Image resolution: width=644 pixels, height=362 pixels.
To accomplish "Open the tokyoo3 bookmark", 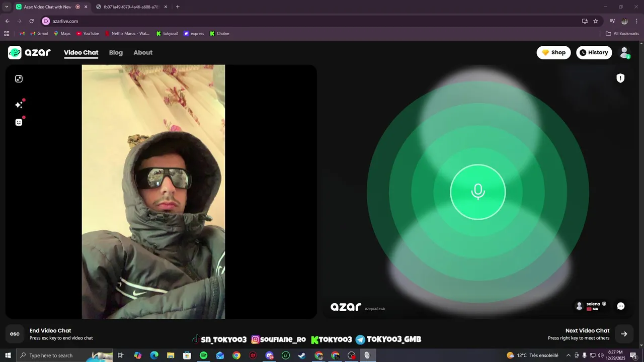I will click(167, 34).
